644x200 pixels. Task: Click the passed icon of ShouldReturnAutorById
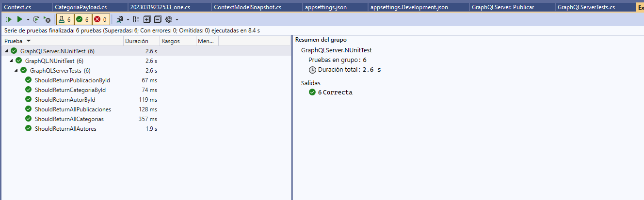coord(29,100)
